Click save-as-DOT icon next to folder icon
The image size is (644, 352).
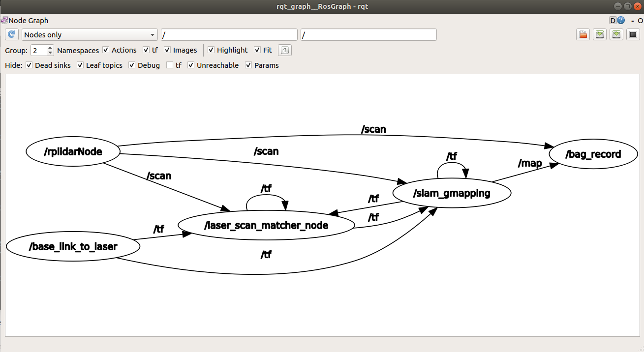pyautogui.click(x=600, y=34)
